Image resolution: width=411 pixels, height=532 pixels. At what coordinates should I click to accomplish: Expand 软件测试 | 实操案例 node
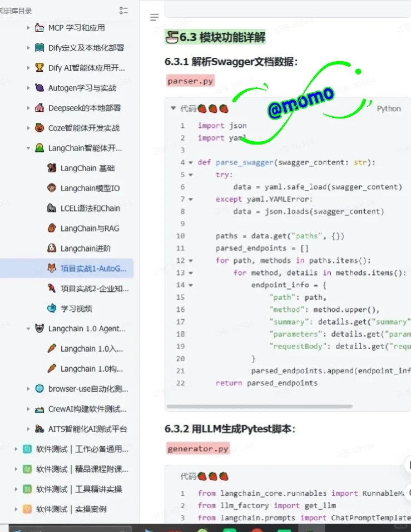pyautogui.click(x=16, y=509)
